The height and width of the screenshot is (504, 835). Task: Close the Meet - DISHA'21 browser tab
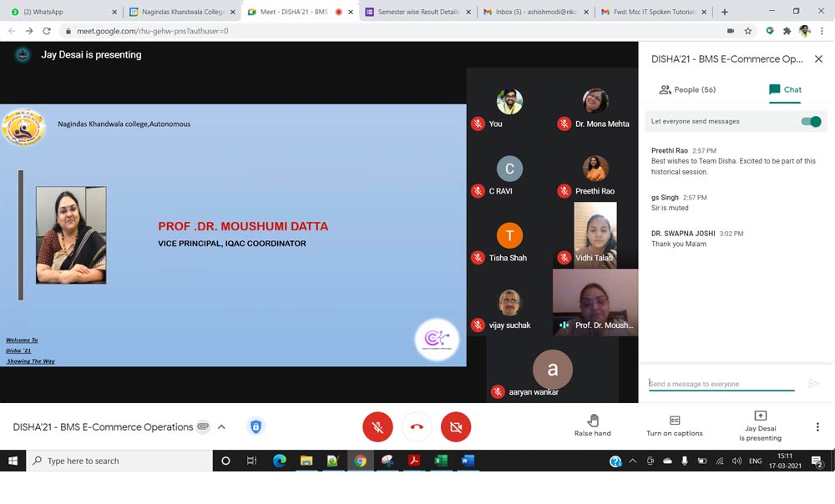coord(351,12)
